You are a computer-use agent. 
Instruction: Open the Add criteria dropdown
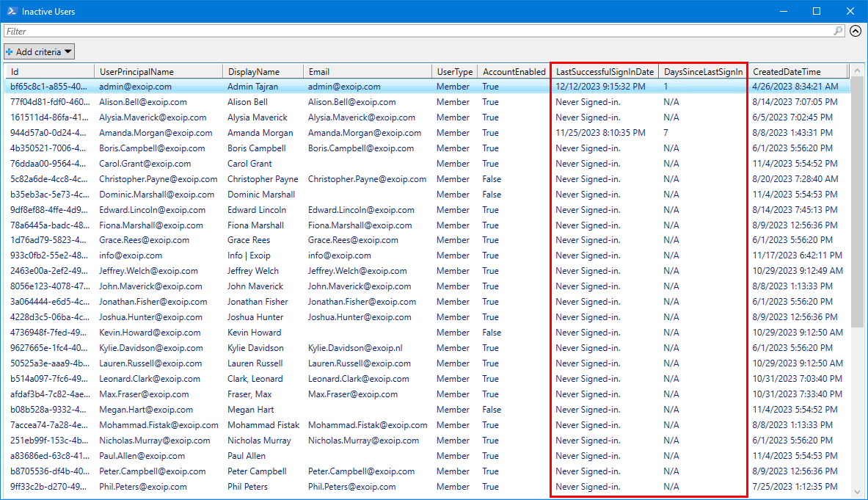point(39,51)
